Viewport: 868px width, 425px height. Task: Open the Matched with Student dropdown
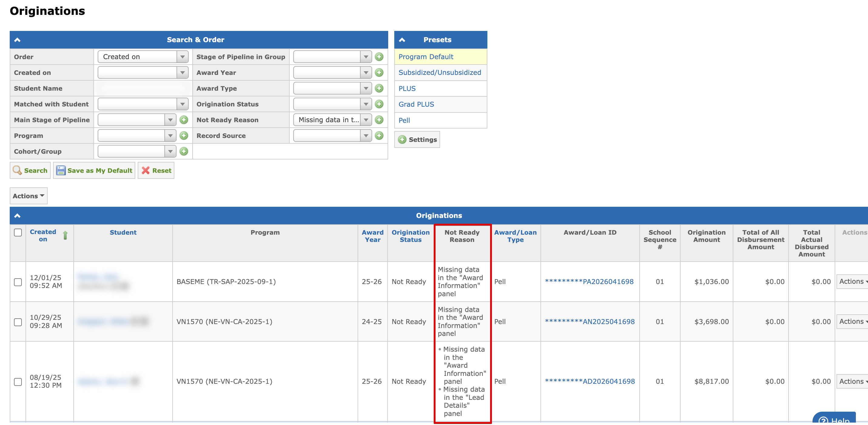pyautogui.click(x=143, y=104)
